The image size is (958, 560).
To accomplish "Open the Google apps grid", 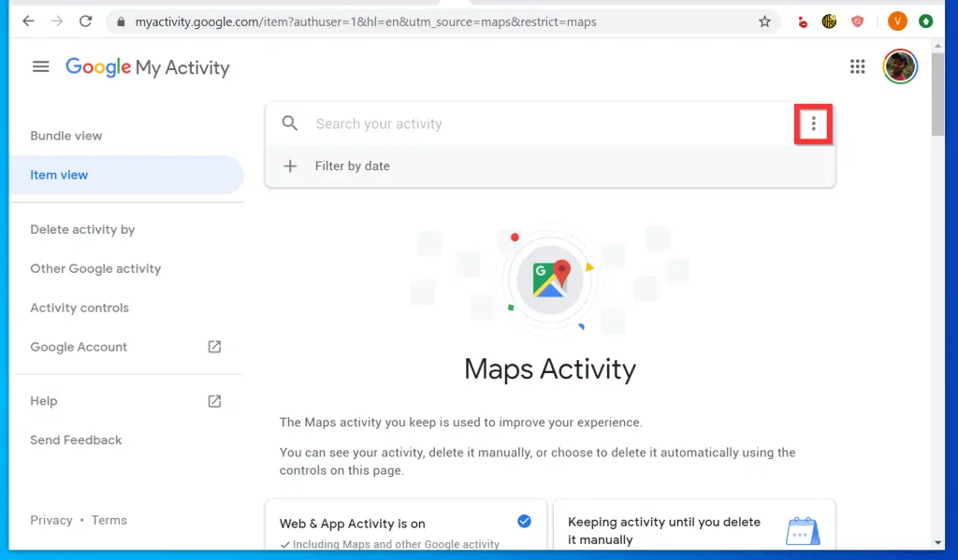I will [857, 66].
